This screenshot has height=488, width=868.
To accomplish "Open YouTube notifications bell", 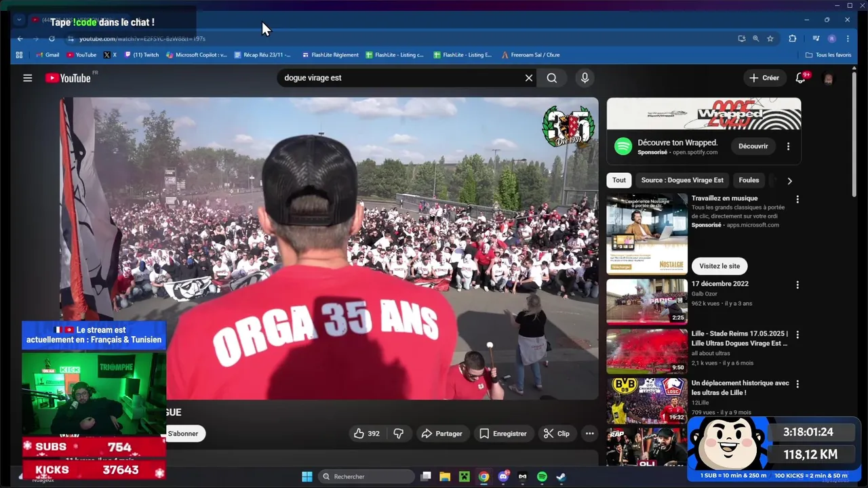I will pos(800,78).
